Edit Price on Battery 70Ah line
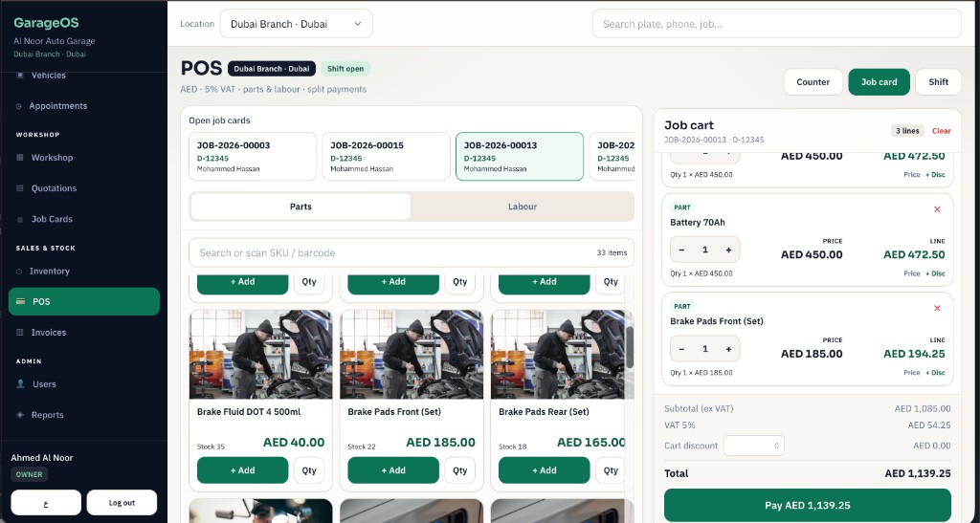980x523 pixels. coord(912,273)
